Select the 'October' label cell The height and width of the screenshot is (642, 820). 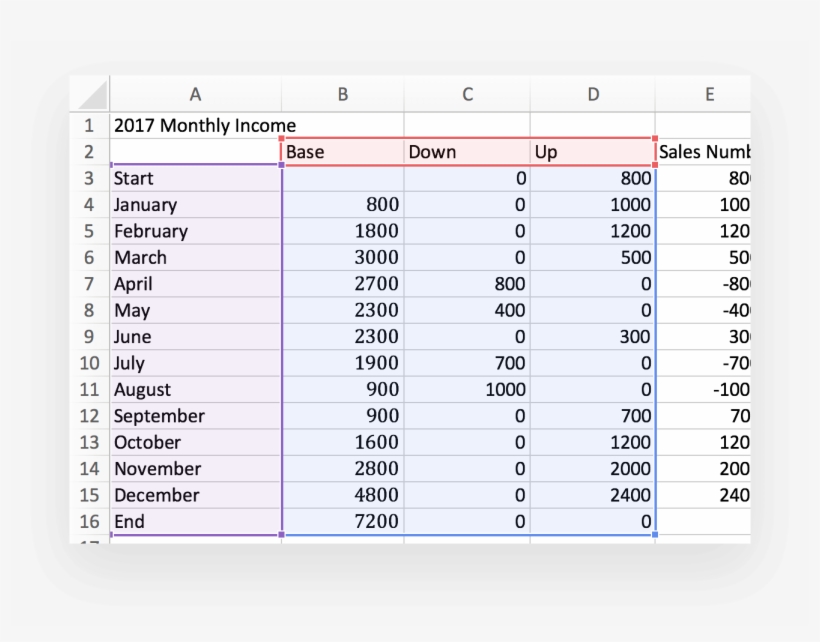point(196,442)
